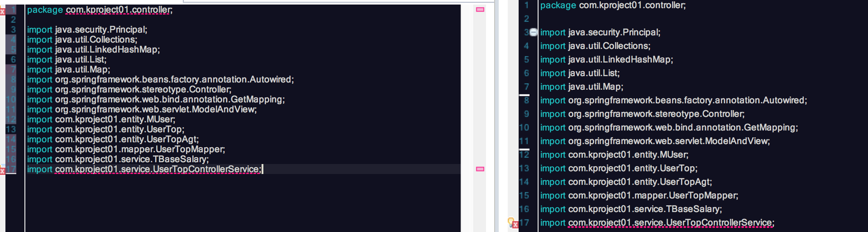Viewport: 868px width, 232px height.
Task: Click the error marker on line 17 of the left editor
Action: [2, 170]
